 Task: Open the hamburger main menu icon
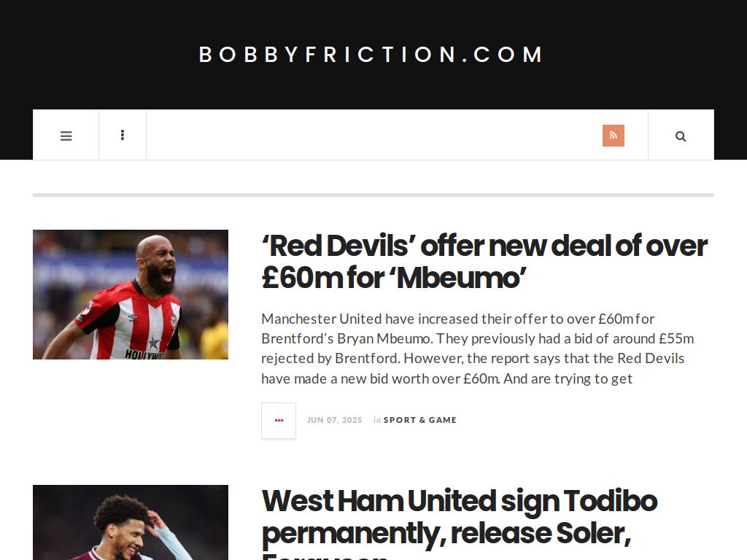66,136
